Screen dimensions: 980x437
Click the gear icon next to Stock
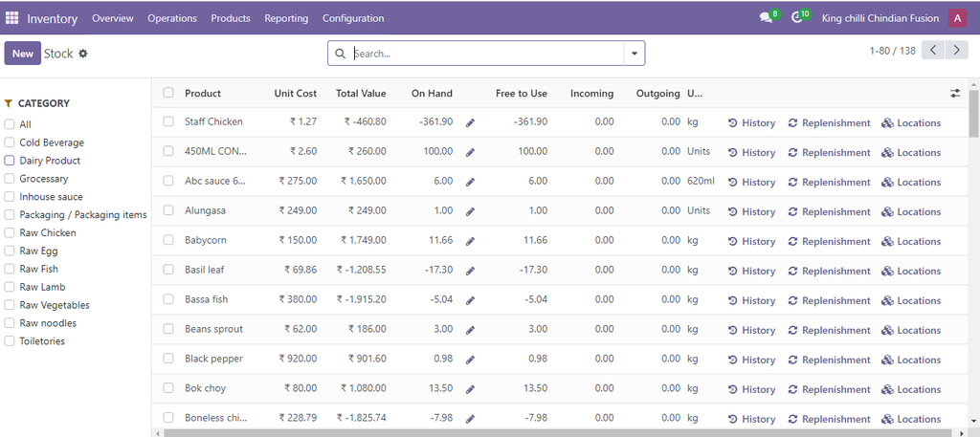pyautogui.click(x=82, y=54)
